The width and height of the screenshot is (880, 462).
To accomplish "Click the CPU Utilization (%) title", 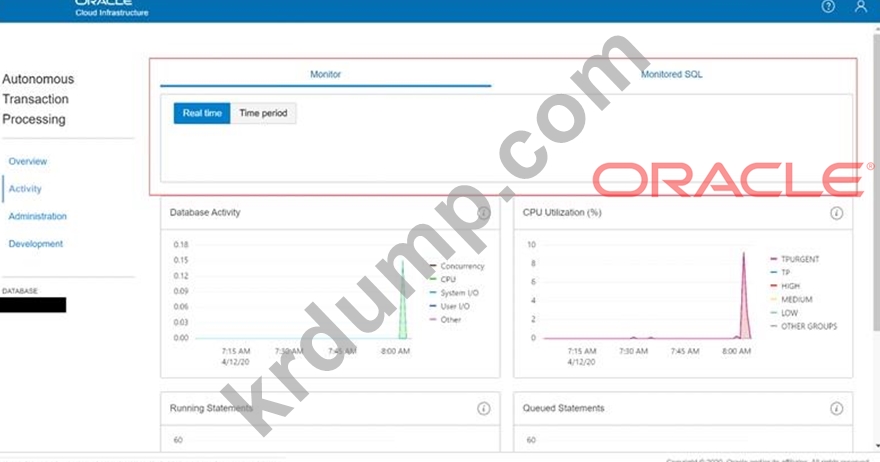I will [562, 213].
